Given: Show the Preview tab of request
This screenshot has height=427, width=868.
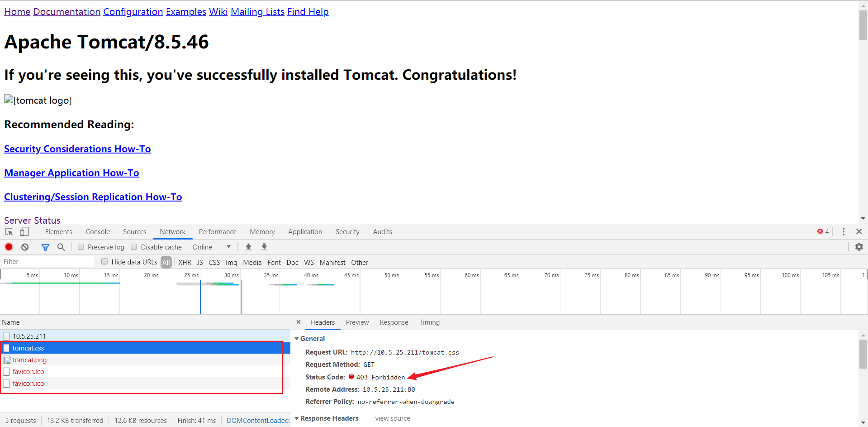Looking at the screenshot, I should coord(357,322).
